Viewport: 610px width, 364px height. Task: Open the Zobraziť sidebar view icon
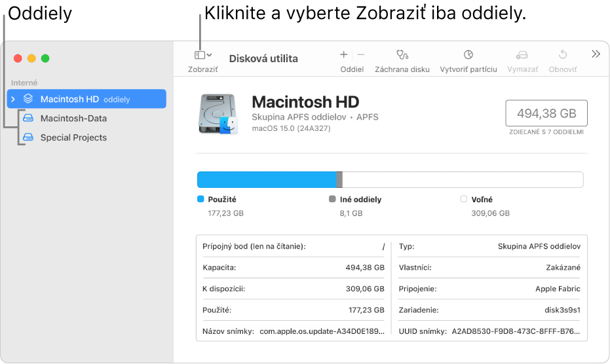tap(200, 55)
